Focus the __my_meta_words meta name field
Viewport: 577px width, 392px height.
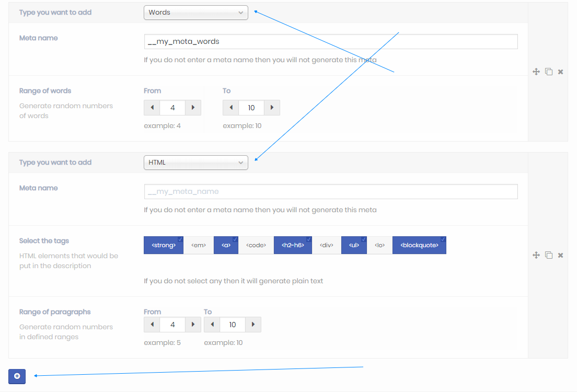(331, 42)
